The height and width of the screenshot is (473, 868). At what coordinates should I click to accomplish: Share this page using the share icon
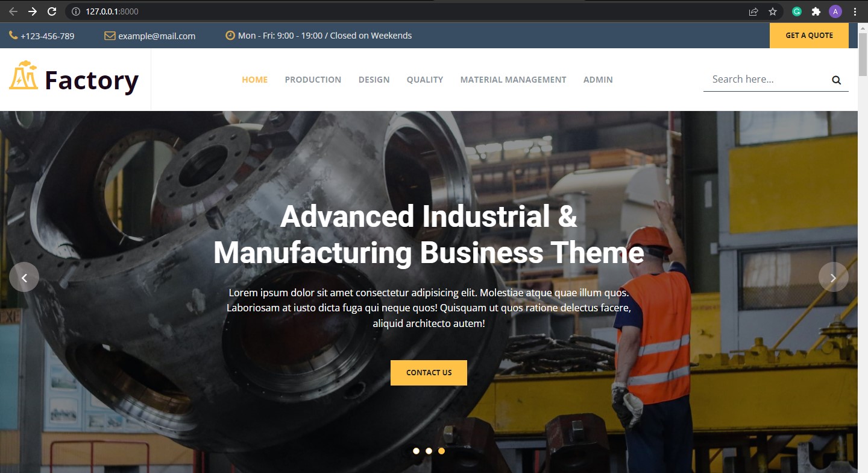(753, 11)
